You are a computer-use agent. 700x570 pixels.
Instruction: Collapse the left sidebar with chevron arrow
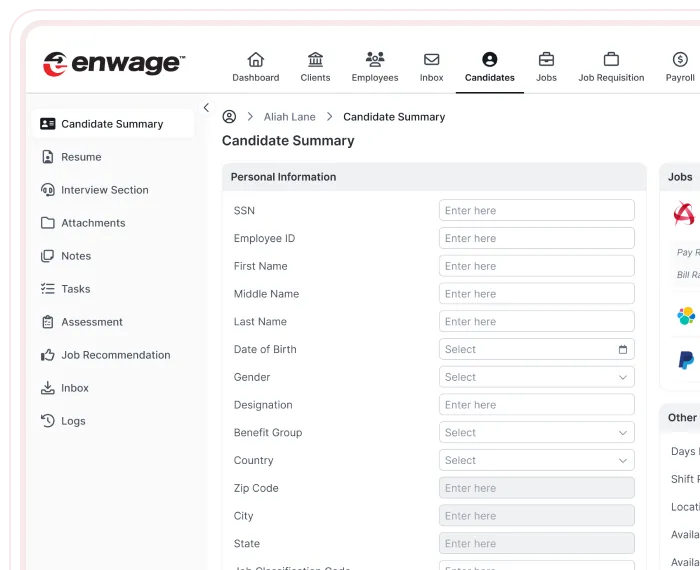[206, 108]
